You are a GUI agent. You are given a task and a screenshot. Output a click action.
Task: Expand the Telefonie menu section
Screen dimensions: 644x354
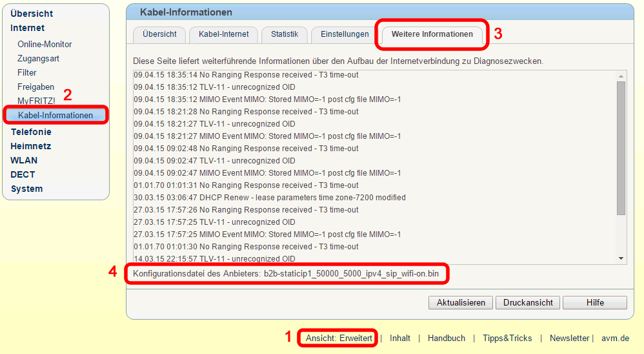(x=31, y=132)
